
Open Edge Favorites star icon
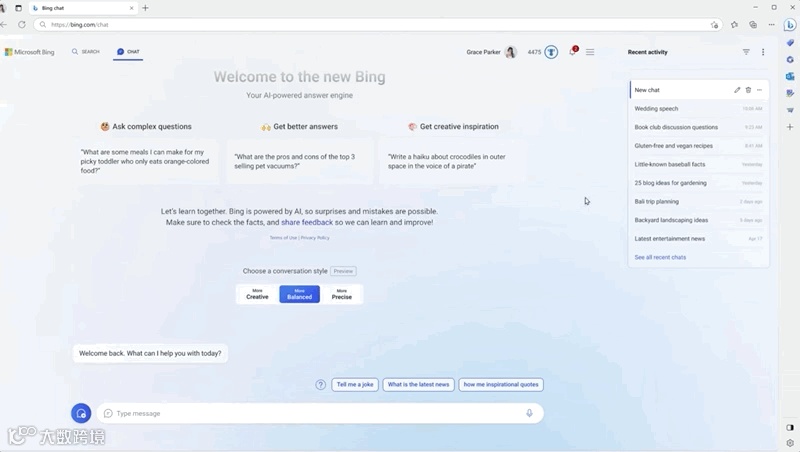coord(734,24)
